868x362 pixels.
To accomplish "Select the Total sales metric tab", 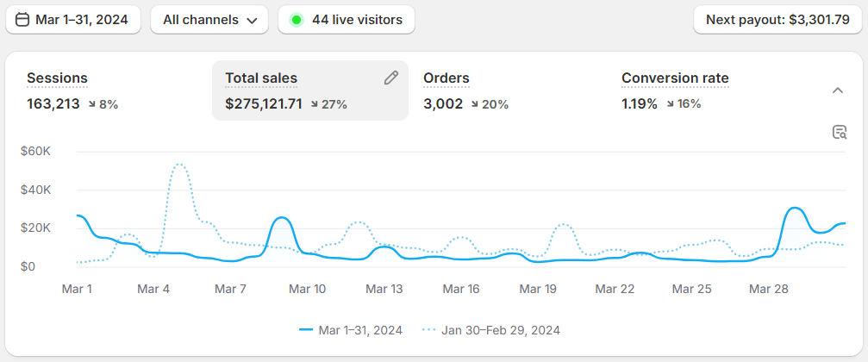I will pyautogui.click(x=310, y=90).
